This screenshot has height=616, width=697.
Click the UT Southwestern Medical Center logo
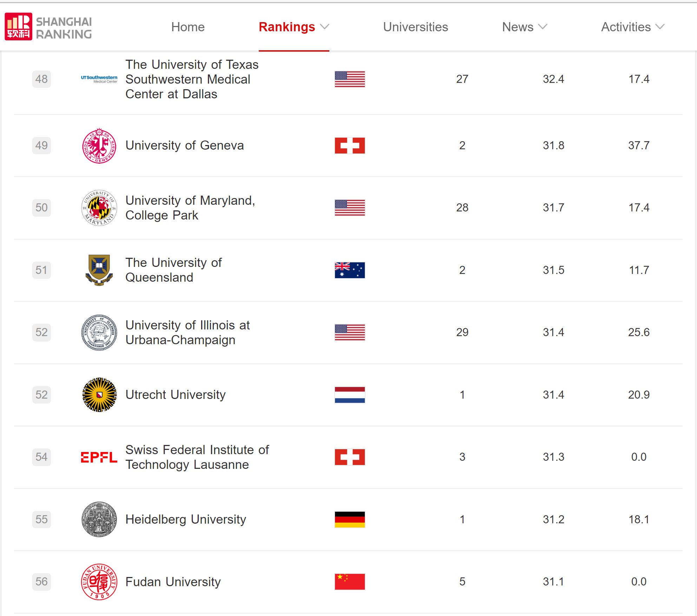99,79
